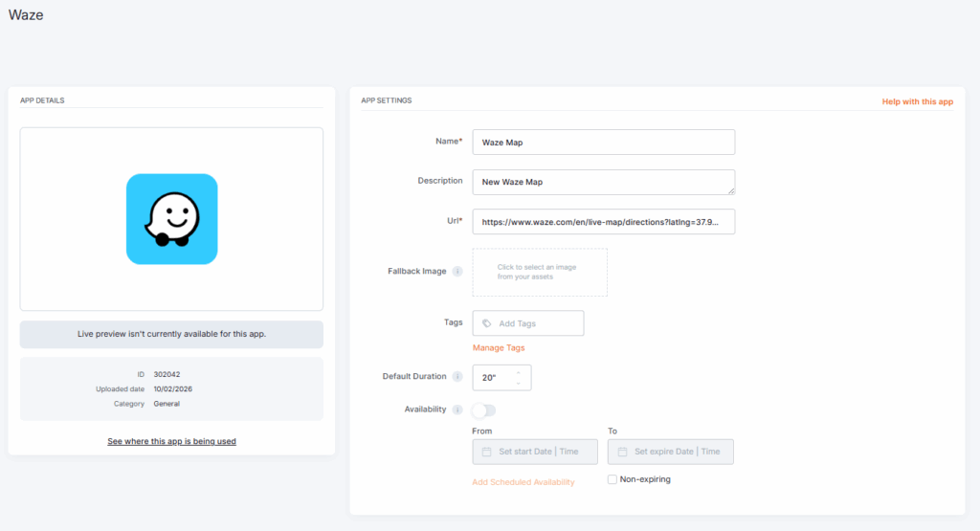Screen dimensions: 980x531
Task: Toggle the Availability switch
Action: coord(483,410)
